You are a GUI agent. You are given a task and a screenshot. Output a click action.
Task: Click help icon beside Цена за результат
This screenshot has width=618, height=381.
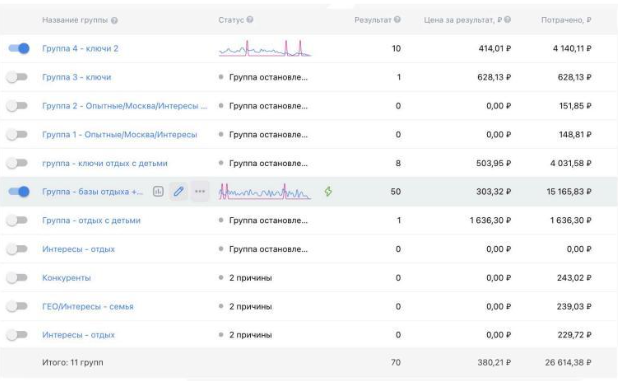(x=508, y=19)
